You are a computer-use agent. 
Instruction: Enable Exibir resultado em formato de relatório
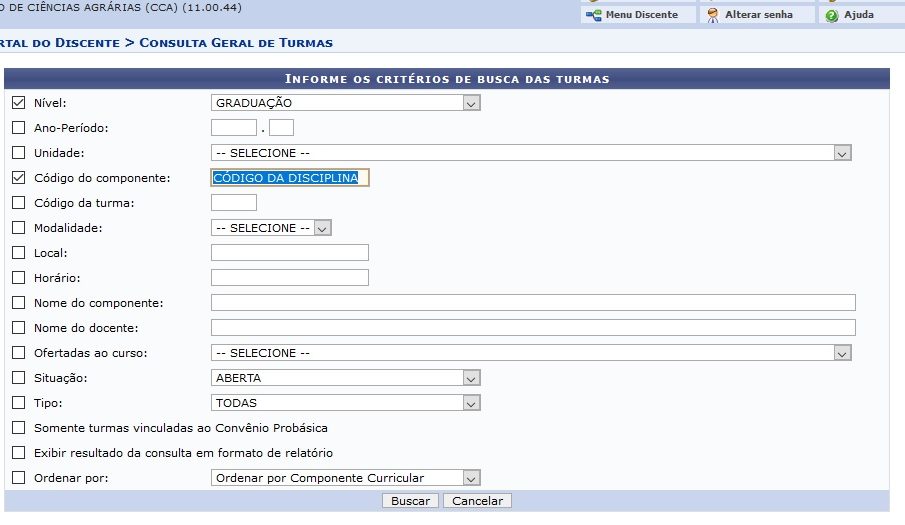tap(18, 453)
